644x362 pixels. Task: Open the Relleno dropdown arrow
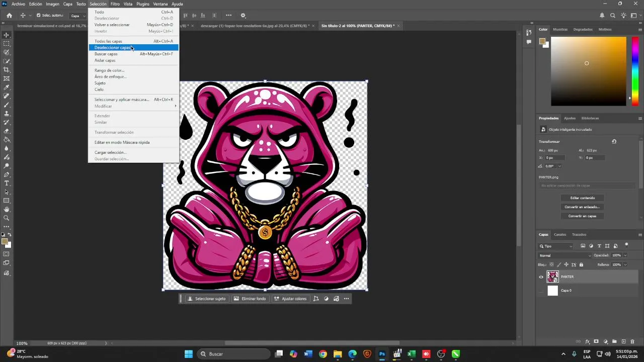[625, 264]
